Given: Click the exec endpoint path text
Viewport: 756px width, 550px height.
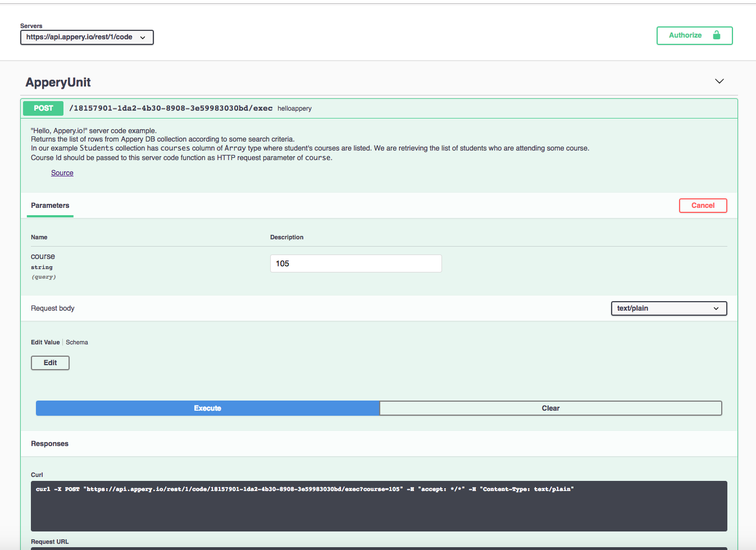Looking at the screenshot, I should point(171,108).
